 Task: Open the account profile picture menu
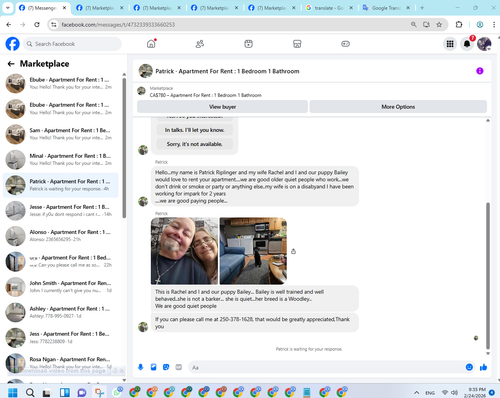click(x=484, y=44)
